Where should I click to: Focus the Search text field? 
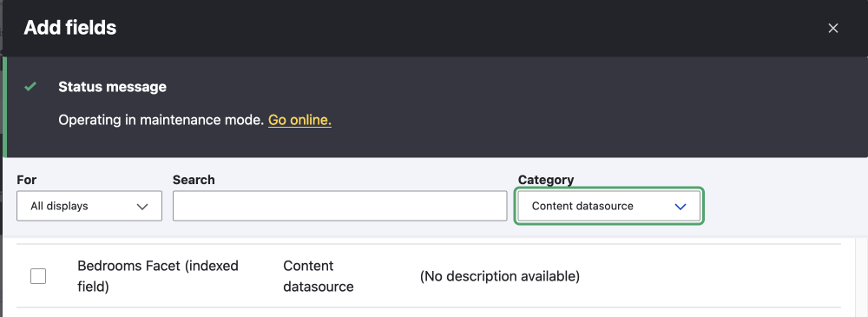(x=340, y=206)
